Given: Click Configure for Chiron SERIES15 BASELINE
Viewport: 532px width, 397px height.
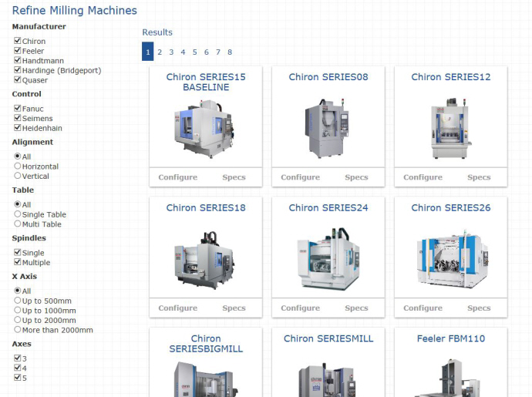Looking at the screenshot, I should (x=178, y=177).
